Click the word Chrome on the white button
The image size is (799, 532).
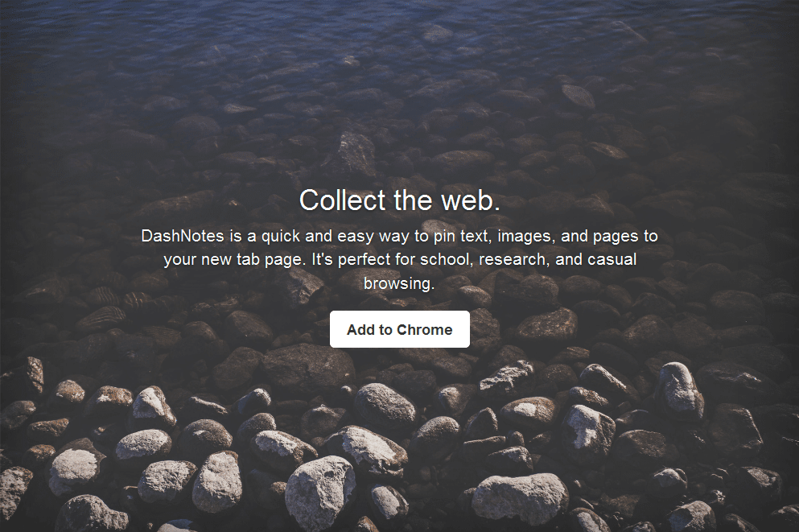coord(425,330)
